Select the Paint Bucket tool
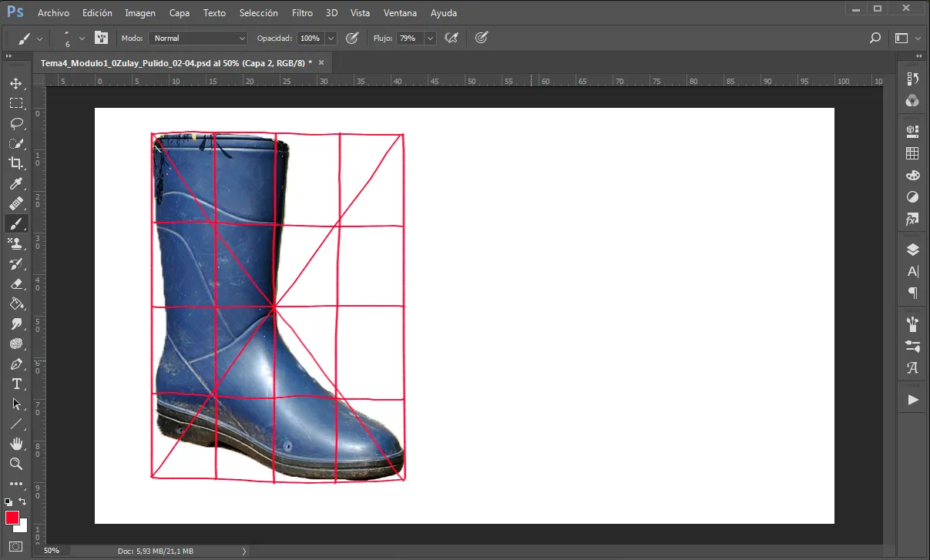The height and width of the screenshot is (560, 930). tap(16, 303)
